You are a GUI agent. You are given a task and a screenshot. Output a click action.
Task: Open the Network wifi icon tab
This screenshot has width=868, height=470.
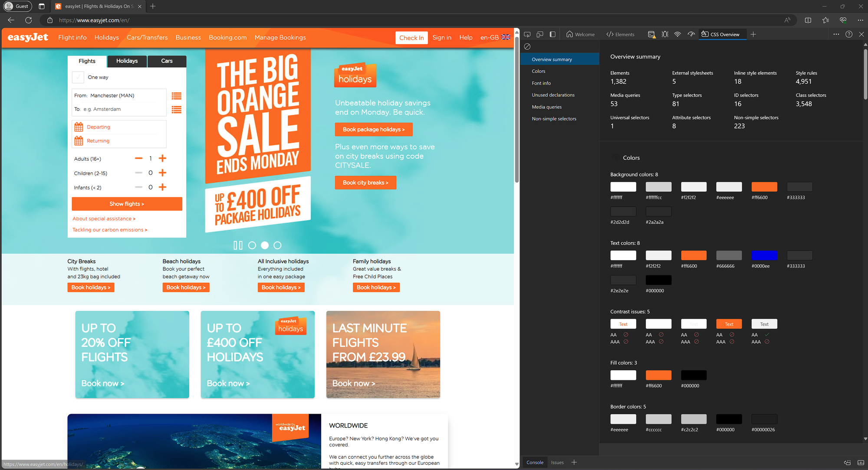click(677, 34)
